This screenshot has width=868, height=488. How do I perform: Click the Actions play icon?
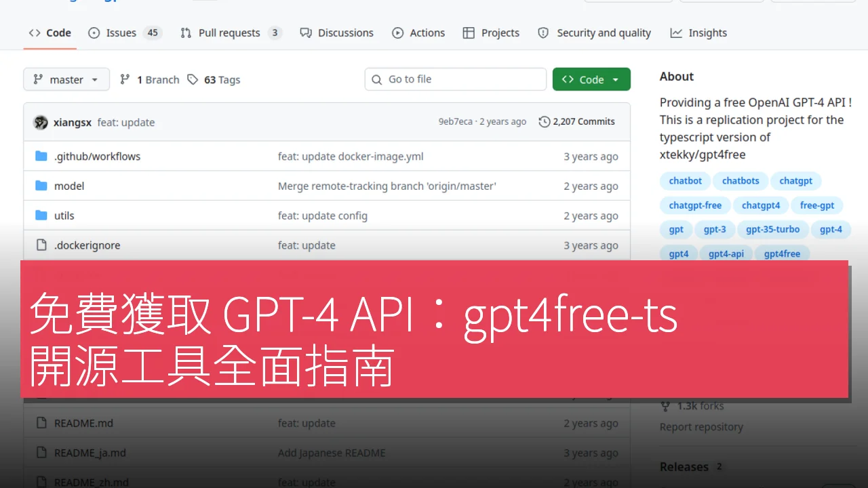(x=397, y=33)
